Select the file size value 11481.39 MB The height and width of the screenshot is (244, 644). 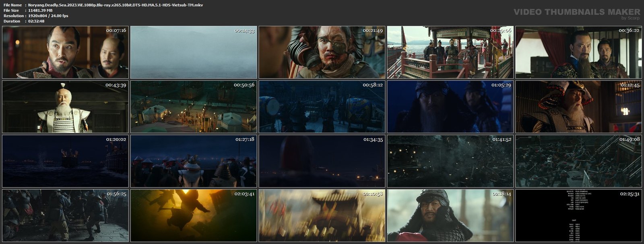(x=41, y=10)
